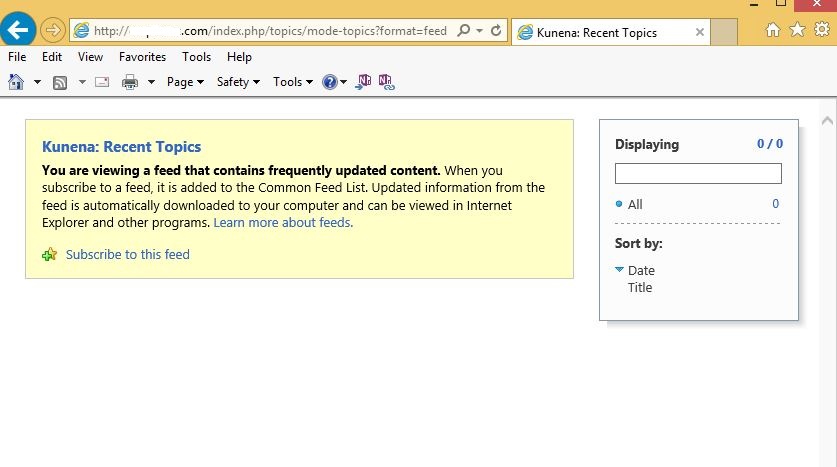Sort feed items by Title
The height and width of the screenshot is (467, 837).
[640, 288]
